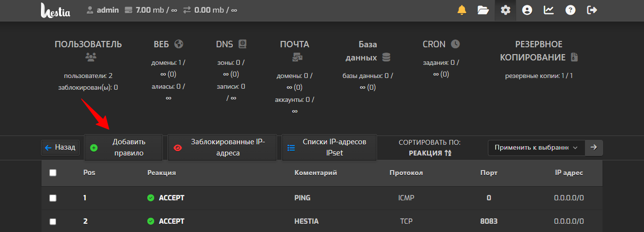Click the globe icon next to ВЕБ
The image size is (644, 232).
179,44
